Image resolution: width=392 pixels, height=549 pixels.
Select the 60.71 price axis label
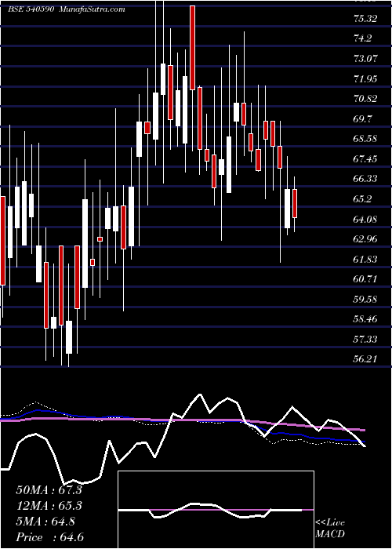[x=366, y=280]
